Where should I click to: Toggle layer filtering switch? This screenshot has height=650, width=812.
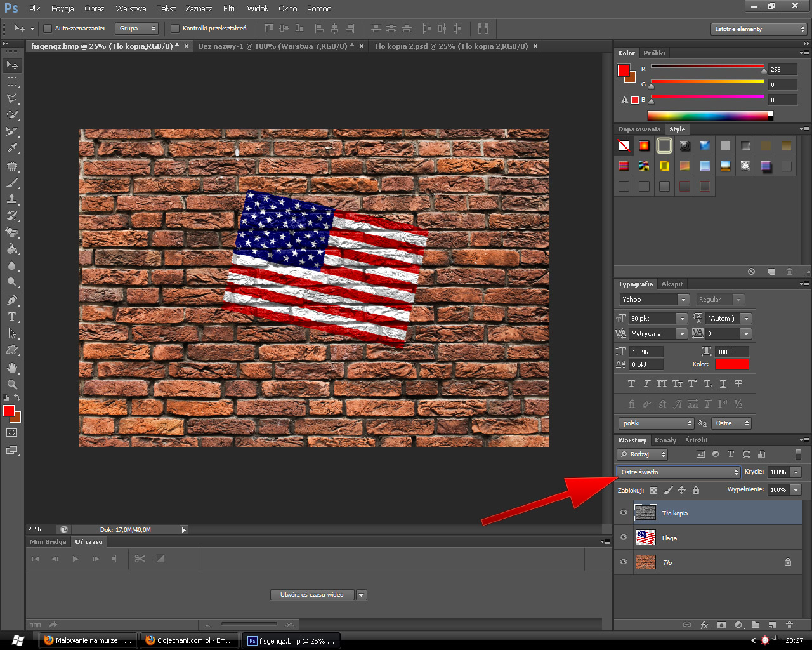click(798, 454)
